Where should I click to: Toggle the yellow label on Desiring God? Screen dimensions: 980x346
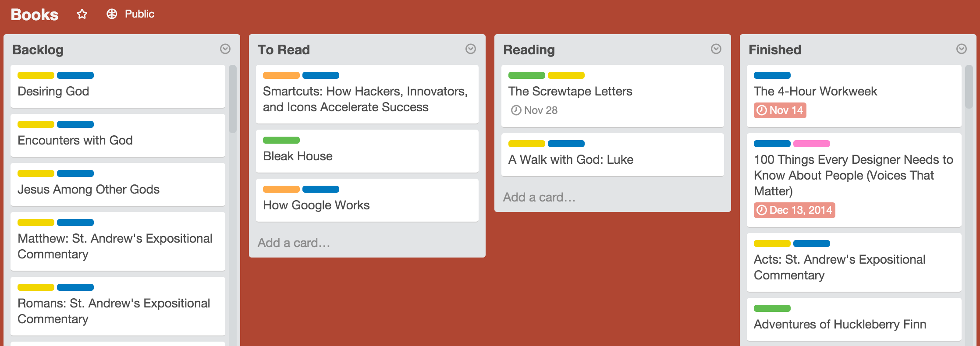tap(36, 75)
